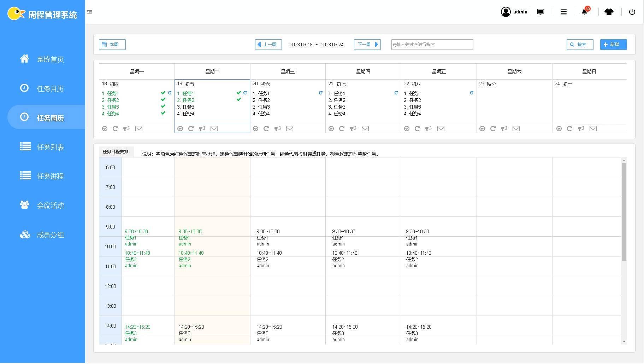
Task: Open the top hamburger list menu
Action: pyautogui.click(x=563, y=12)
